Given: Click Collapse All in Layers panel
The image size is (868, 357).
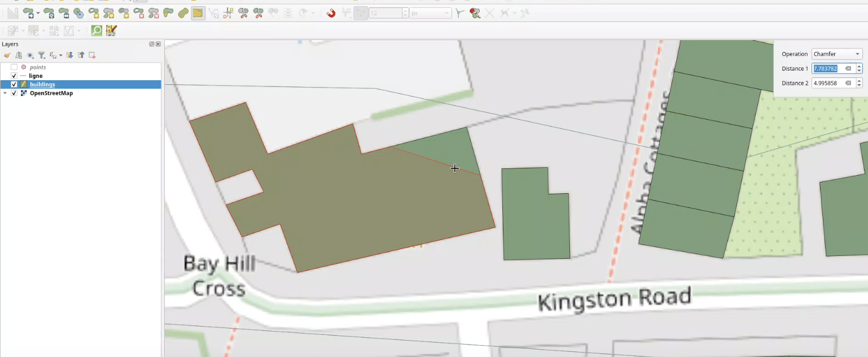Looking at the screenshot, I should [81, 55].
